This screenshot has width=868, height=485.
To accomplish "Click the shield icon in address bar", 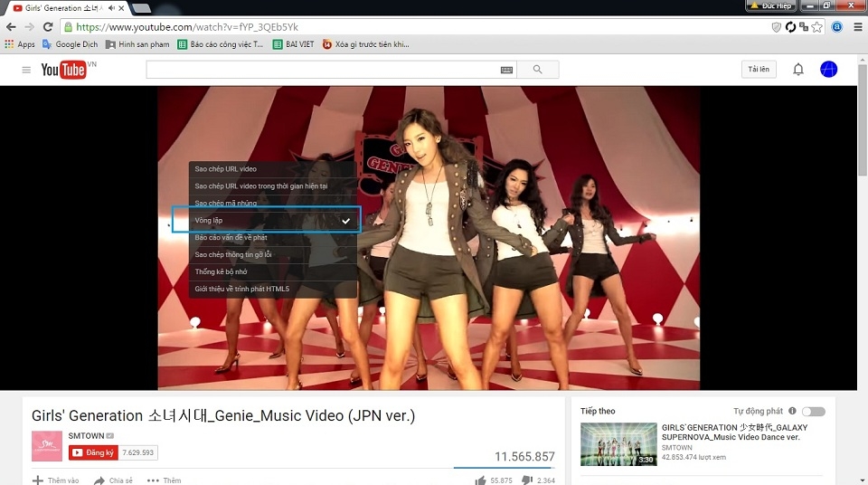I will pyautogui.click(x=776, y=26).
